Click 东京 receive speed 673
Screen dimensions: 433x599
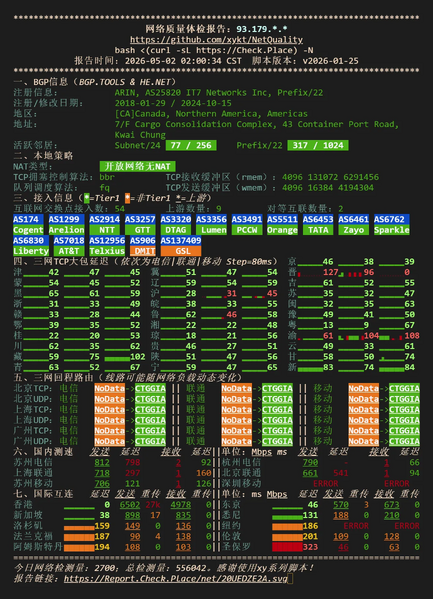(x=392, y=505)
